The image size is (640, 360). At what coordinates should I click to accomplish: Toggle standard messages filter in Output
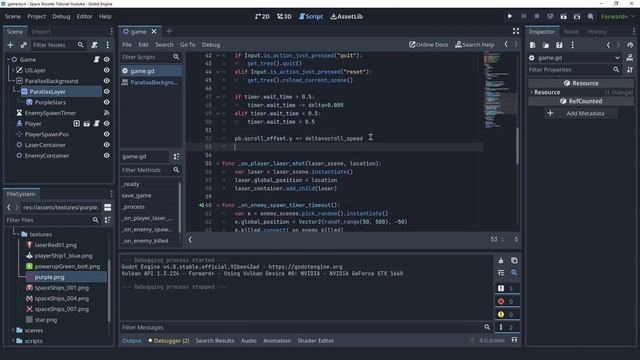[506, 289]
